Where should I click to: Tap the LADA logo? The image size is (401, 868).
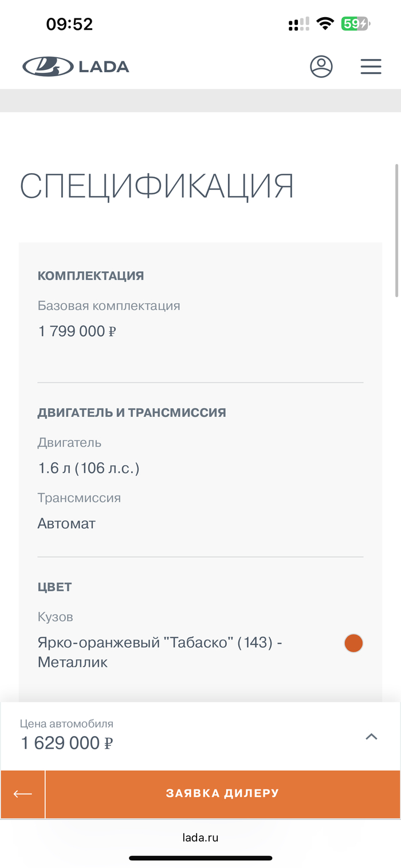tap(76, 67)
